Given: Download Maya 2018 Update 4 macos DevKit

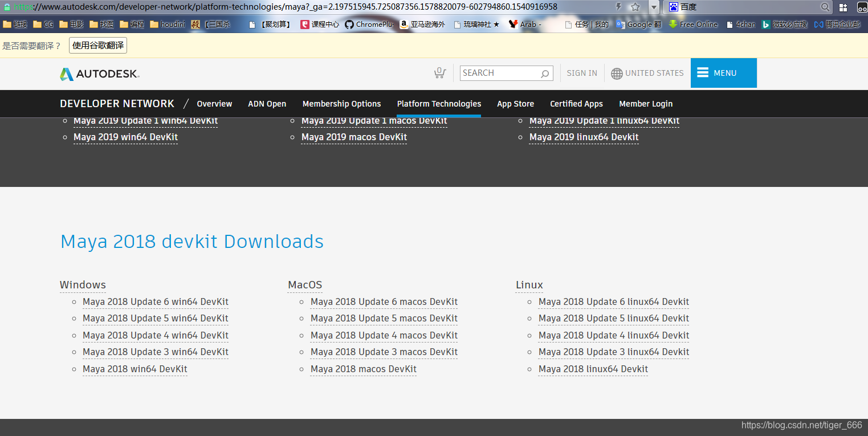Looking at the screenshot, I should pos(384,336).
